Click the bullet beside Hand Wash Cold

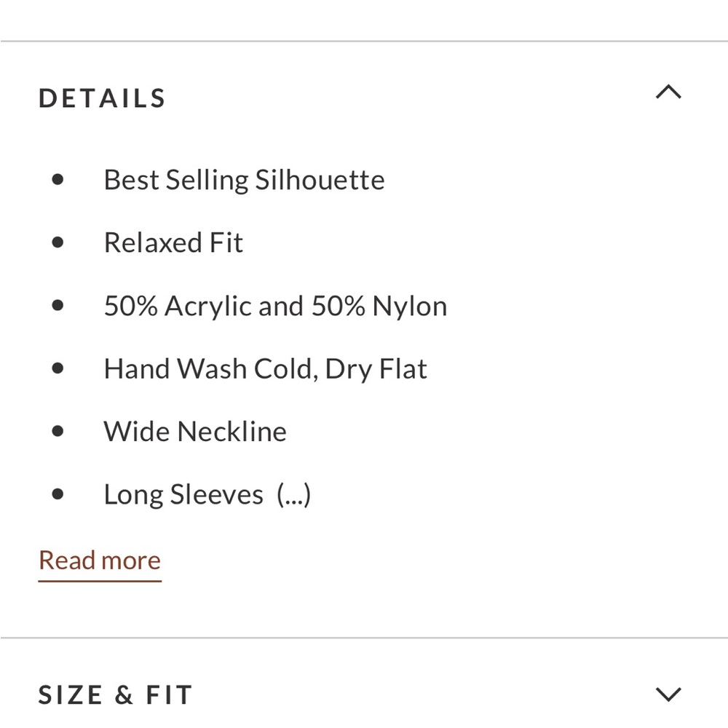coord(58,369)
